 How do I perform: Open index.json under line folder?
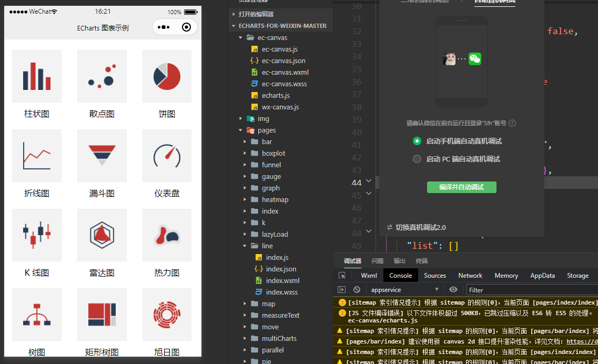tap(281, 269)
